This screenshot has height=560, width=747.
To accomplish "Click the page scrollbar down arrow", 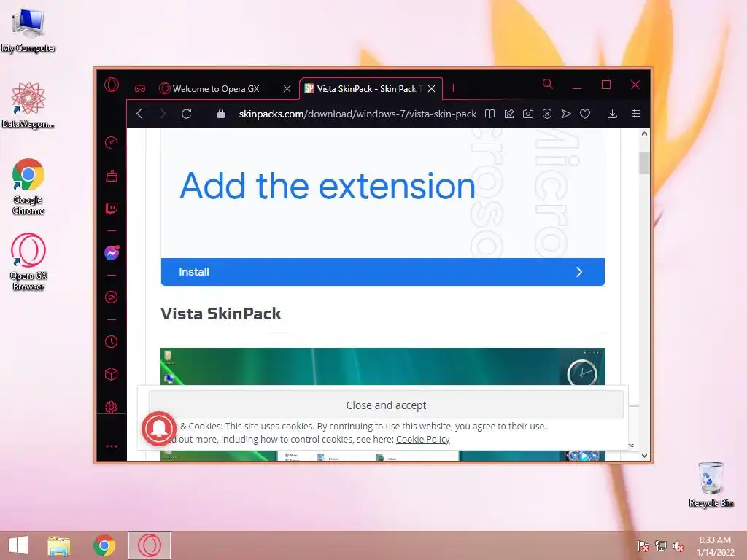I will 644,455.
